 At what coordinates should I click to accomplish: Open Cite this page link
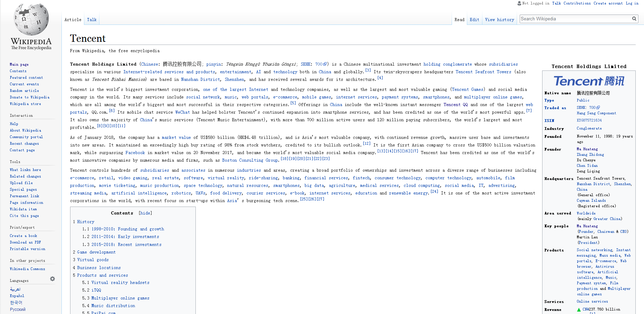(24, 216)
